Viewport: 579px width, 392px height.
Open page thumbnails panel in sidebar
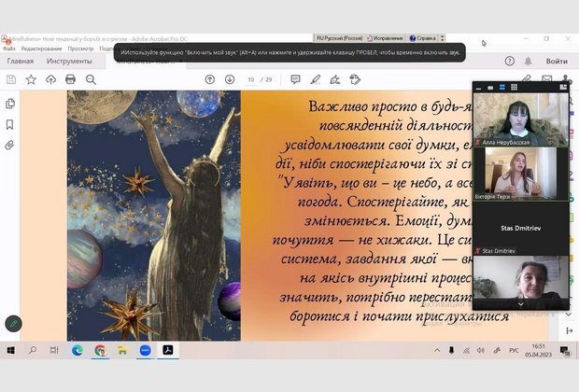pos(10,104)
